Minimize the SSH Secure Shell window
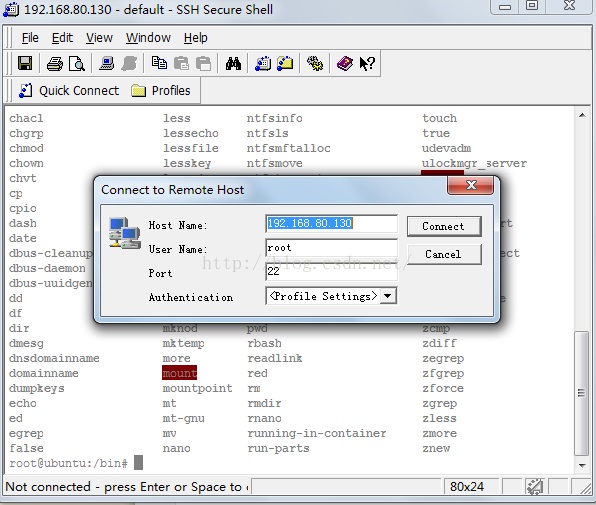 (505, 6)
